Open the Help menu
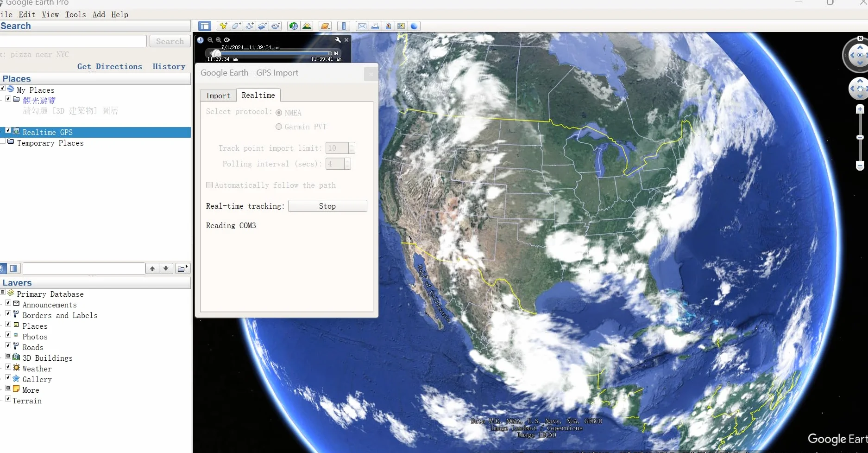This screenshot has height=453, width=868. click(x=120, y=14)
